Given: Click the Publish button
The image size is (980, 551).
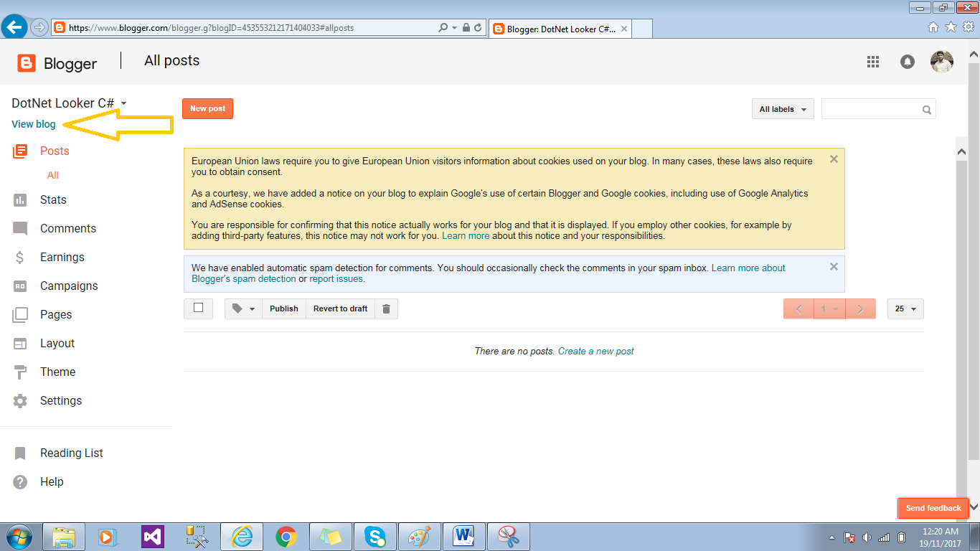Looking at the screenshot, I should [x=284, y=309].
